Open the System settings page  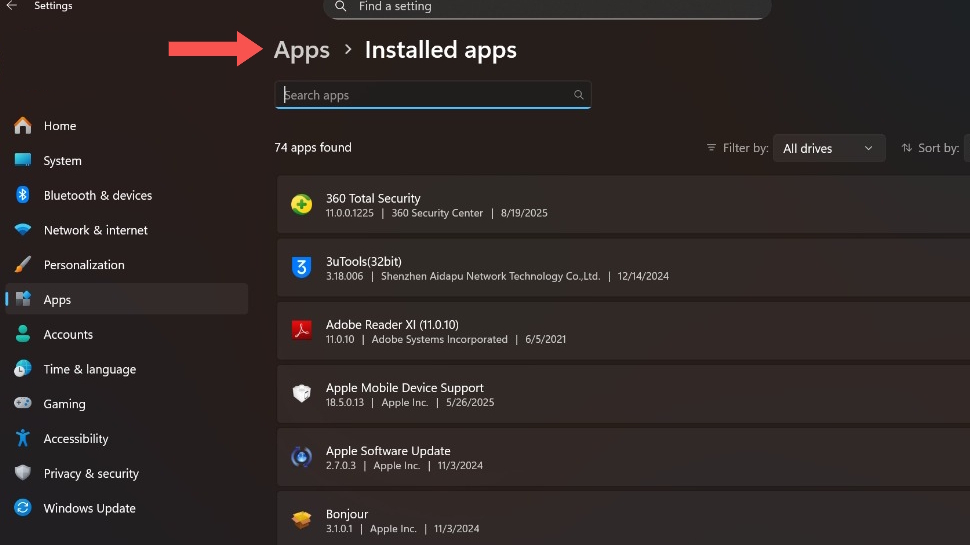126,160
